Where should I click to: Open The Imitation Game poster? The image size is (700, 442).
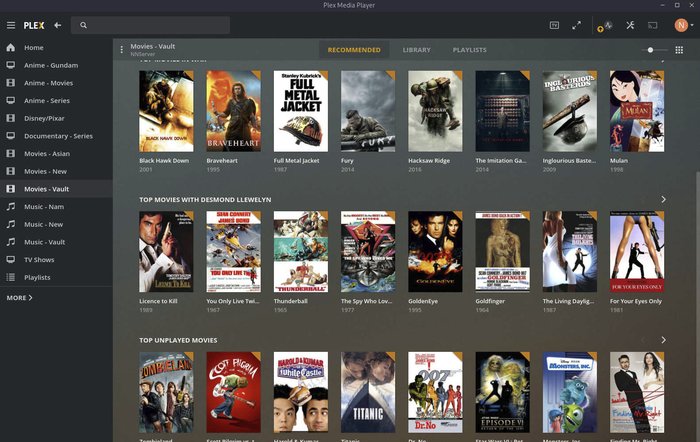(x=503, y=111)
